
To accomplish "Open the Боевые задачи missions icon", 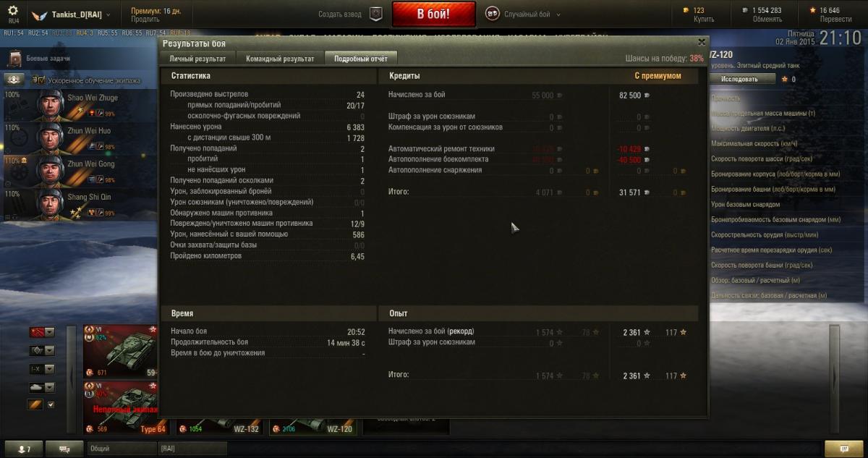I will (x=14, y=59).
